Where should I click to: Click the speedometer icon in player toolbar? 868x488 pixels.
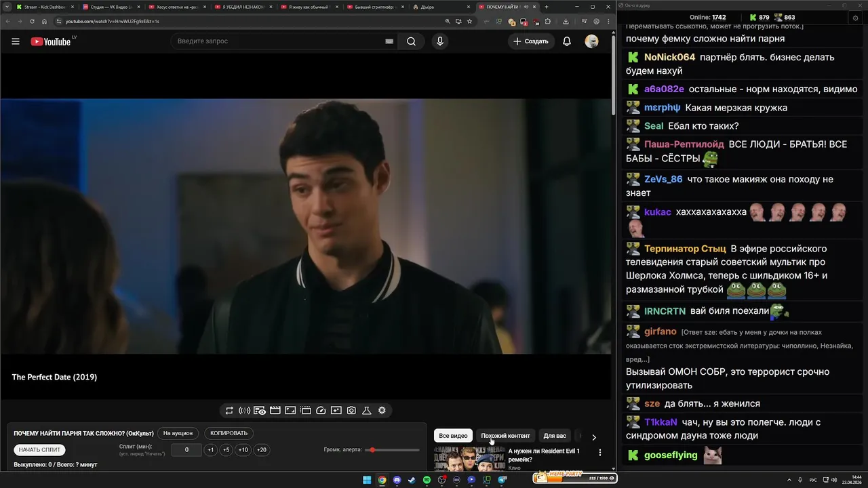(321, 411)
